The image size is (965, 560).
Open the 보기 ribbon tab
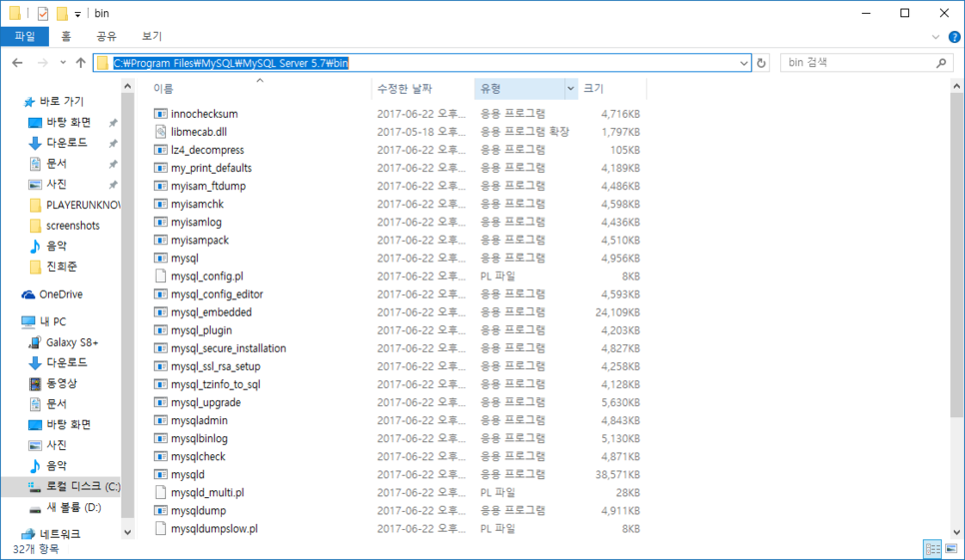[x=152, y=36]
